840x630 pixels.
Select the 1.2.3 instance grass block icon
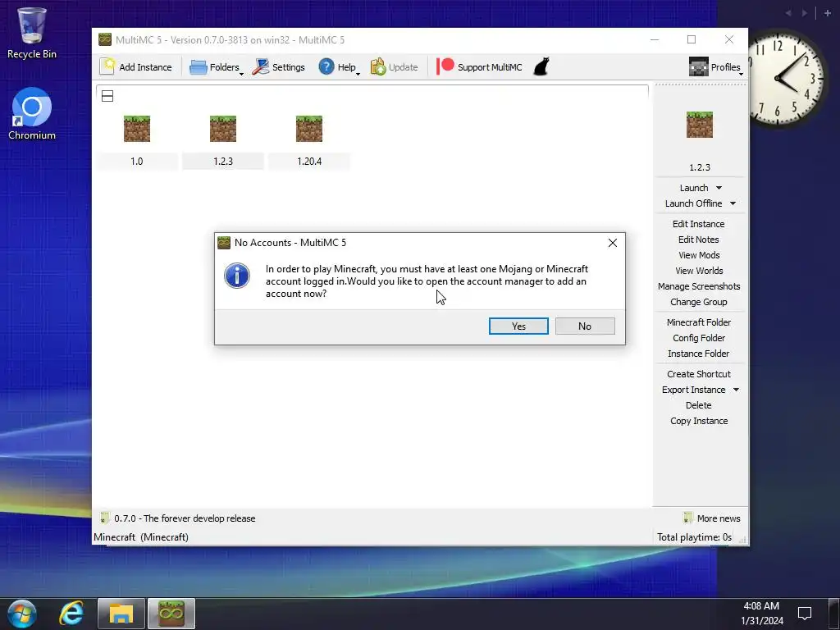point(223,129)
